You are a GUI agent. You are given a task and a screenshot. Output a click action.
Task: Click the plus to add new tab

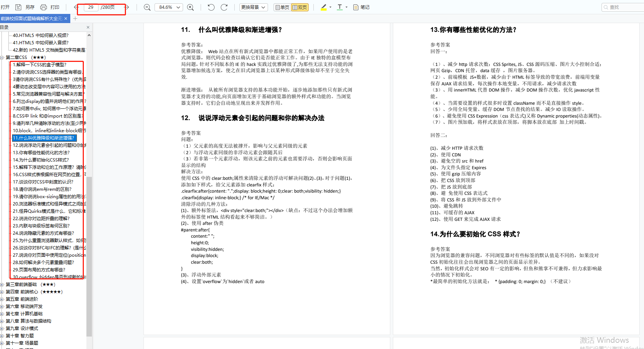click(x=75, y=18)
